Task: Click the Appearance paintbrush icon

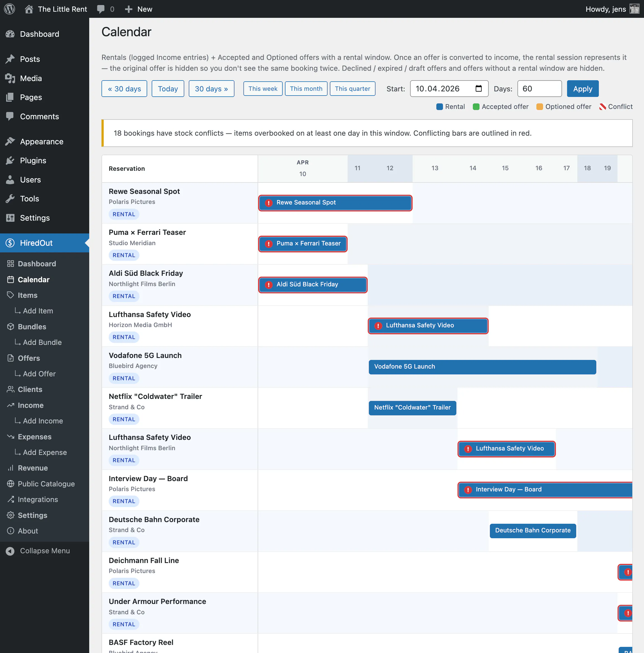Action: tap(10, 141)
